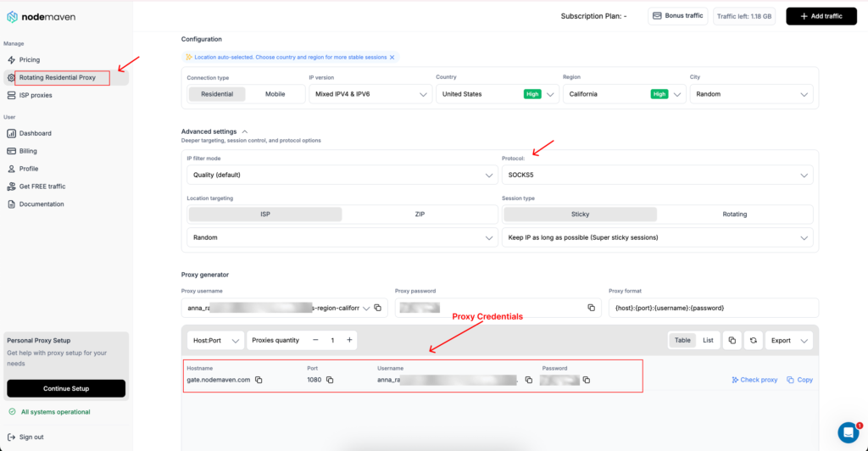Copy the Proxy password field
The height and width of the screenshot is (451, 868).
pos(591,308)
